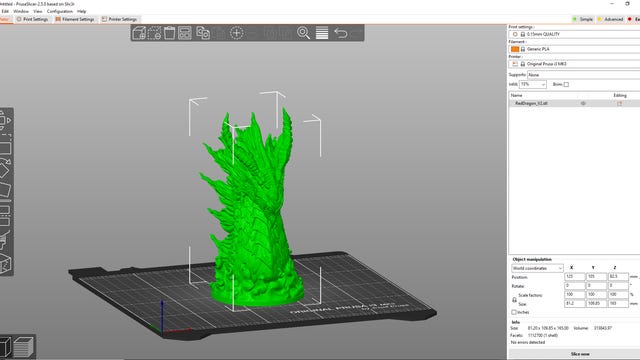Click the 'No errors detected' info text

pos(528,342)
